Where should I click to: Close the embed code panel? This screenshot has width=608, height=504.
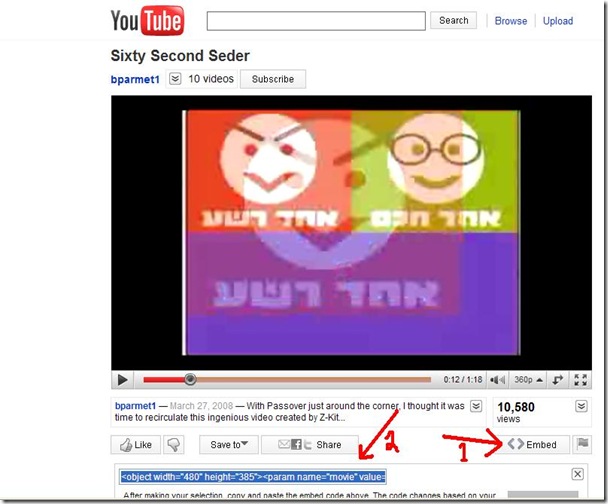pos(577,474)
